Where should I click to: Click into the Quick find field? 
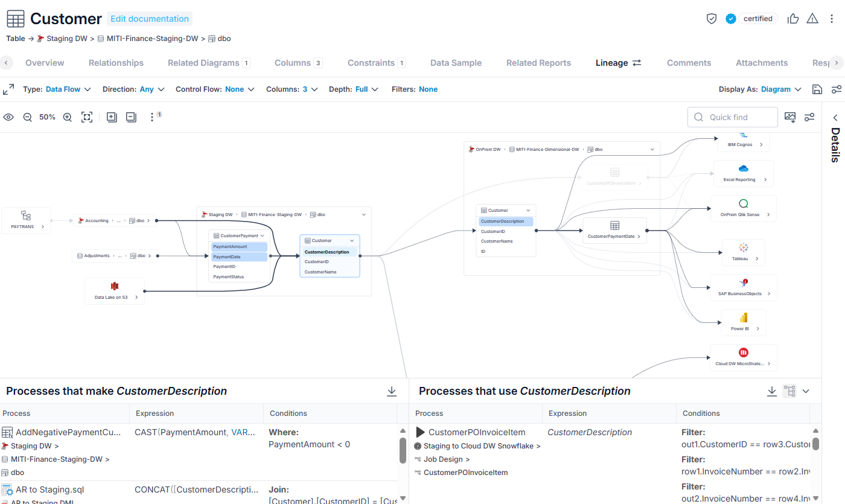tap(733, 117)
